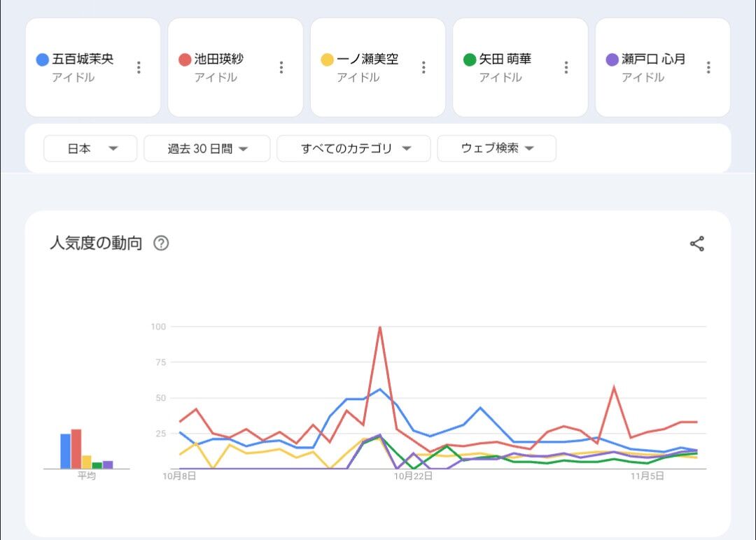The width and height of the screenshot is (756, 540).
Task: Click the red peak at 100 on chart
Action: pyautogui.click(x=379, y=327)
